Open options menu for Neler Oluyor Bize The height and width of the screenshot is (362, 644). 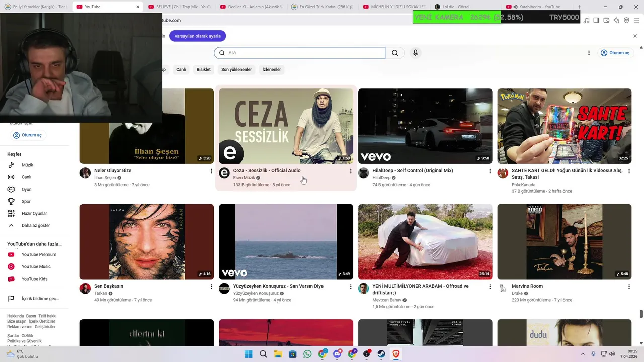click(x=211, y=171)
